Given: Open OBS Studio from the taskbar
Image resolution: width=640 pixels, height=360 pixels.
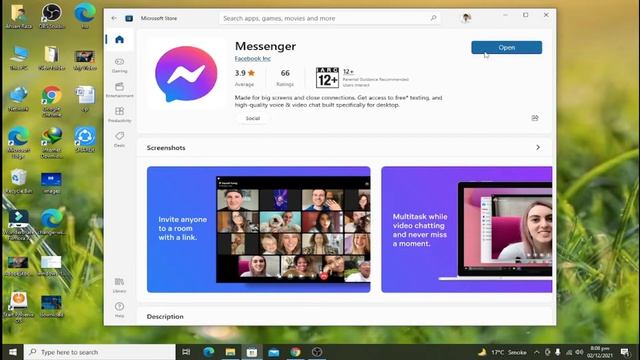Looking at the screenshot, I should tap(317, 352).
